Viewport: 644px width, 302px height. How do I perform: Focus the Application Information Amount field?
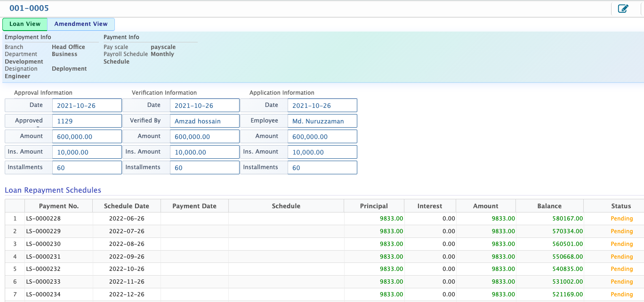click(322, 137)
